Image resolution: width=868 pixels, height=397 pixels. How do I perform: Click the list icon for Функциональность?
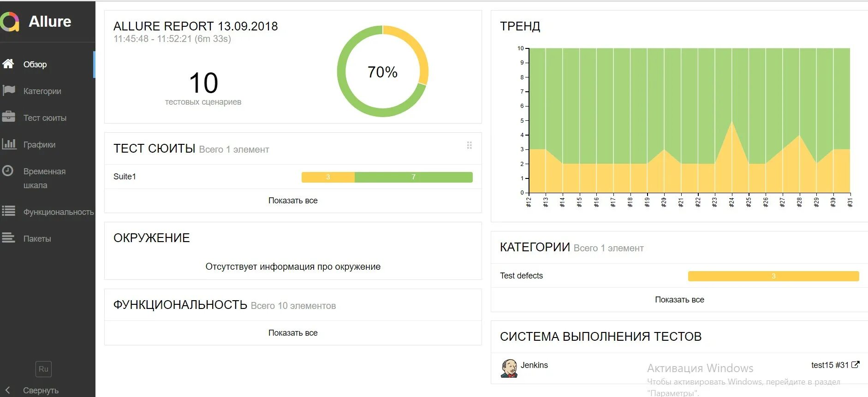coord(8,211)
